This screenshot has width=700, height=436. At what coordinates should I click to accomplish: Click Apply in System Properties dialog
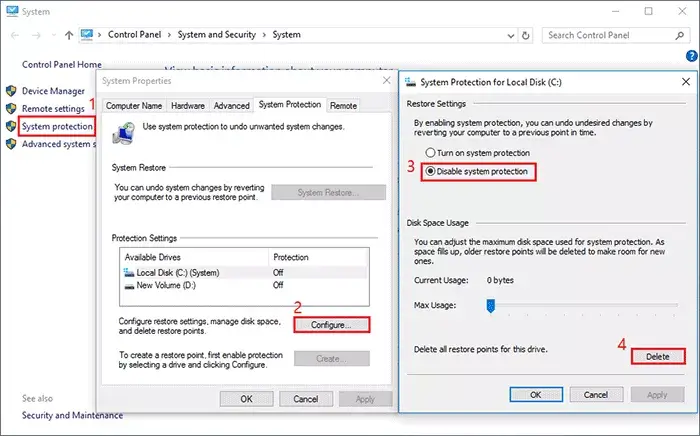[x=365, y=399]
